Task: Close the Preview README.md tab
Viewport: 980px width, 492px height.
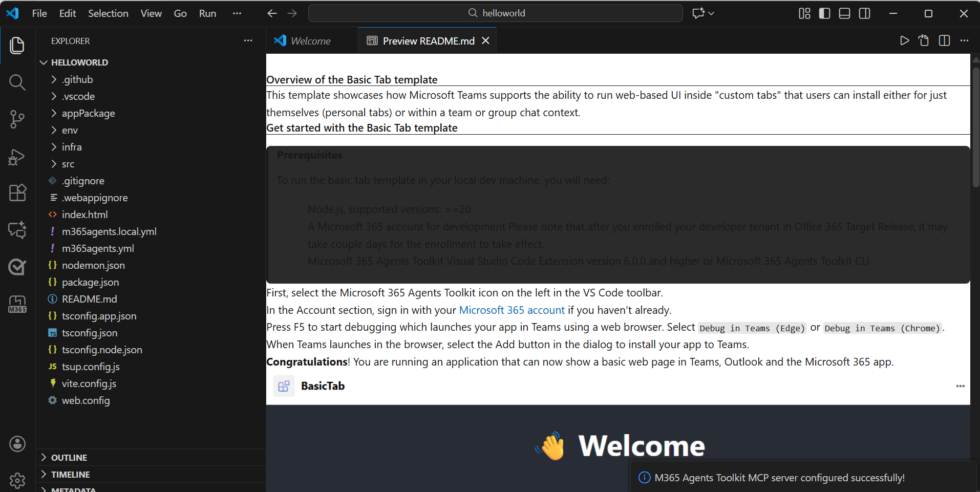Action: point(485,40)
